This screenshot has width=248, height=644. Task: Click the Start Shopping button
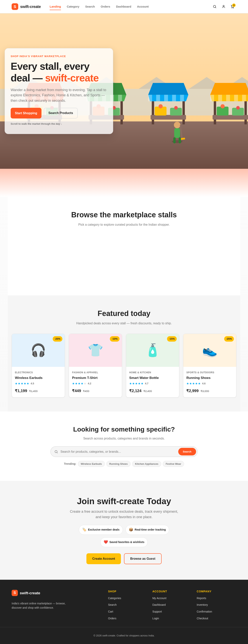[26, 113]
